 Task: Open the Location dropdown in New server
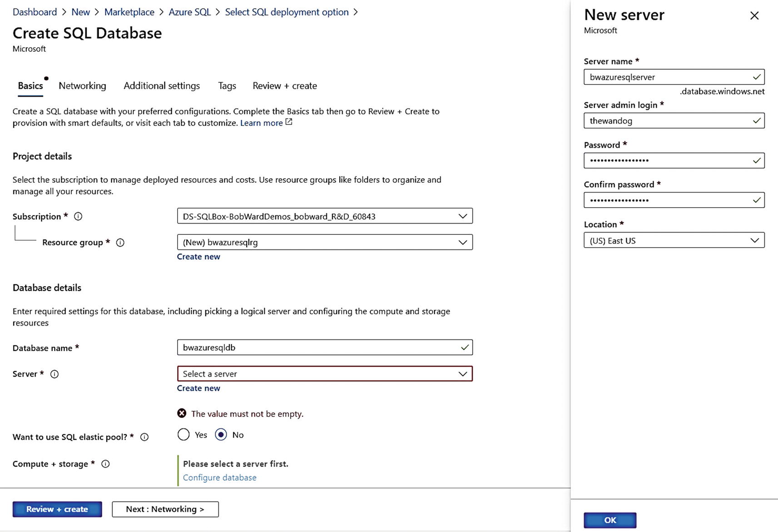click(x=674, y=240)
